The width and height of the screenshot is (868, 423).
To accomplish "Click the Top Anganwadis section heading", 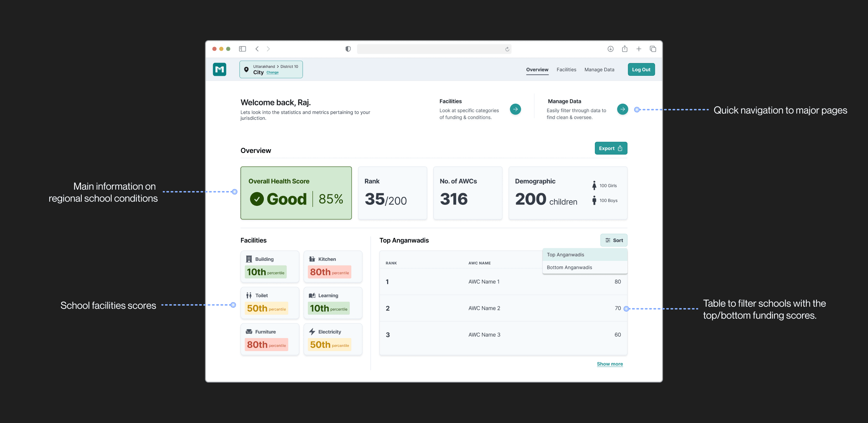I will [x=404, y=240].
